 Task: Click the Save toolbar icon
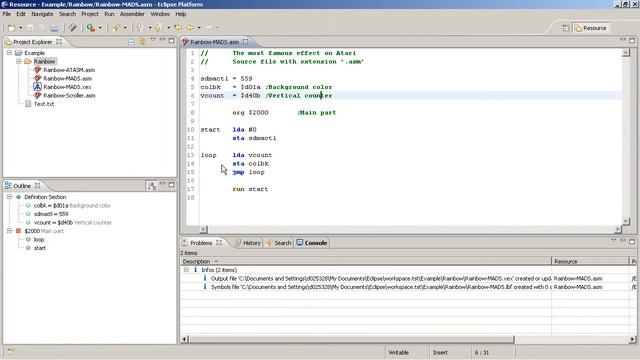pyautogui.click(x=30, y=28)
